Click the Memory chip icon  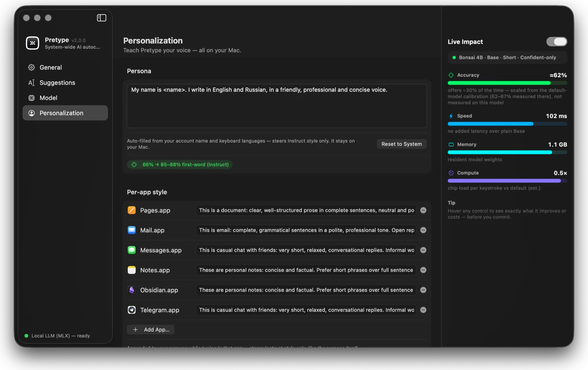tap(451, 145)
